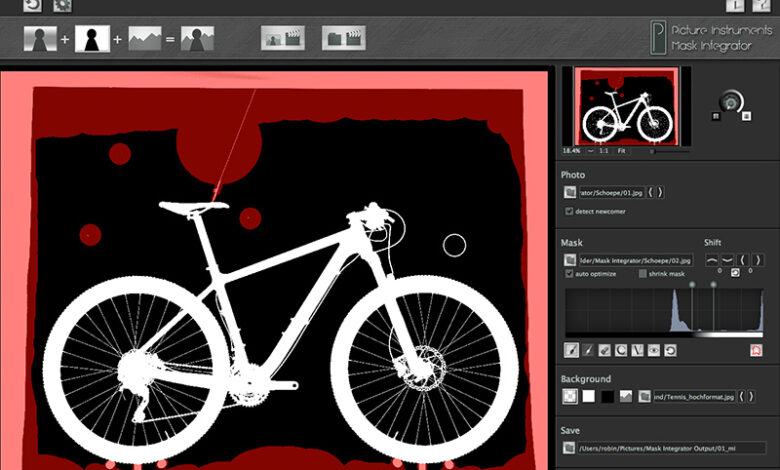Click the eye preview icon in Mask tools
The height and width of the screenshot is (470, 780).
point(653,350)
